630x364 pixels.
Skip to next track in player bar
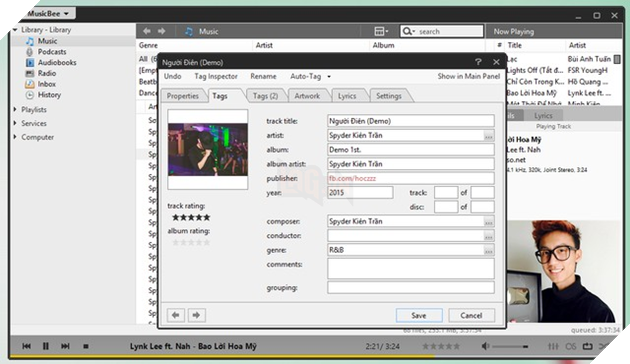(65, 346)
